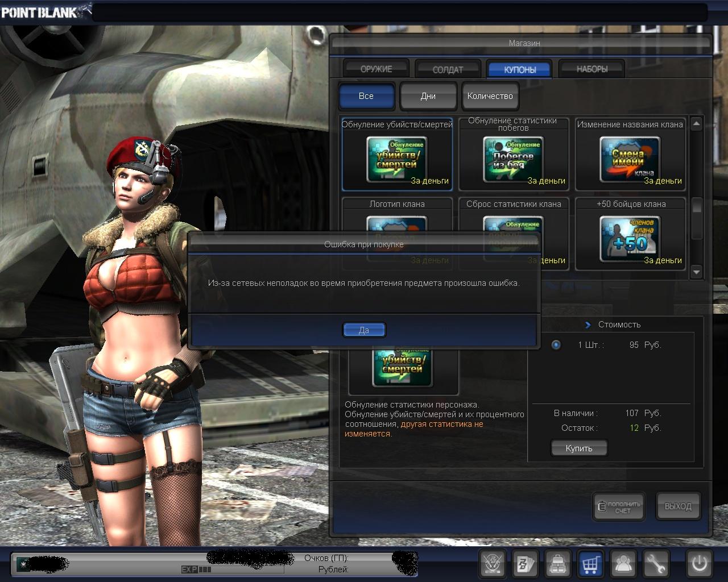The height and width of the screenshot is (582, 728).
Task: Open the community people icon
Action: click(x=623, y=564)
